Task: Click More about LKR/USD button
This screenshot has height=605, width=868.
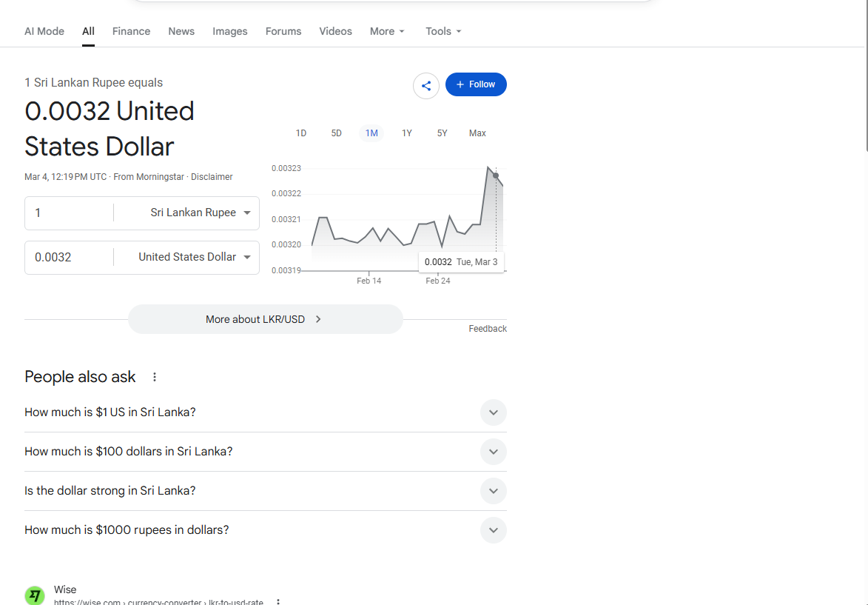Action: pyautogui.click(x=265, y=319)
